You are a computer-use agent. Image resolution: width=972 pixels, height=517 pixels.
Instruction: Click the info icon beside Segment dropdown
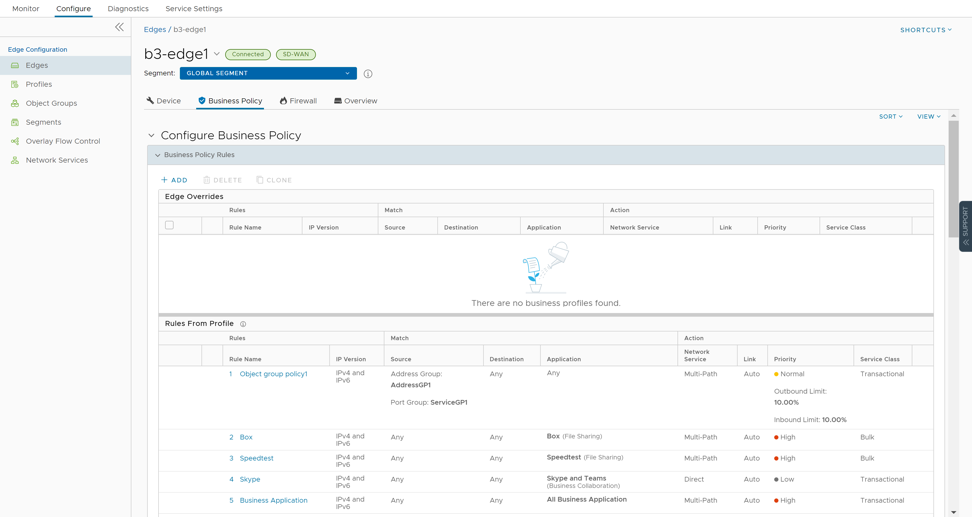coord(368,74)
